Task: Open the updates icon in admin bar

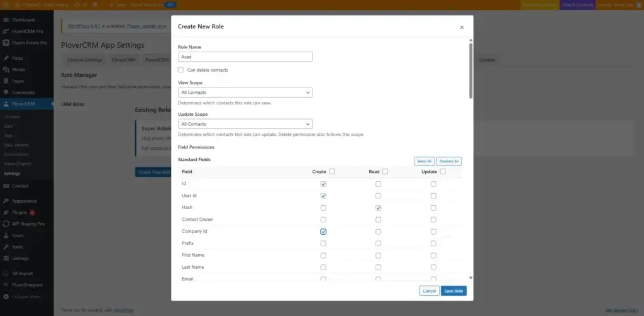Action: click(76, 5)
